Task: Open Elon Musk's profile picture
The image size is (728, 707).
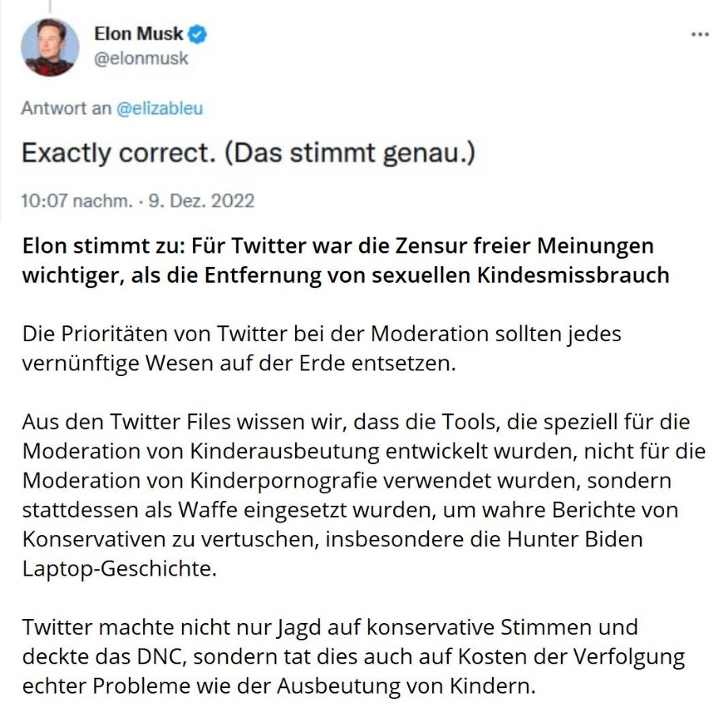Action: (50, 48)
